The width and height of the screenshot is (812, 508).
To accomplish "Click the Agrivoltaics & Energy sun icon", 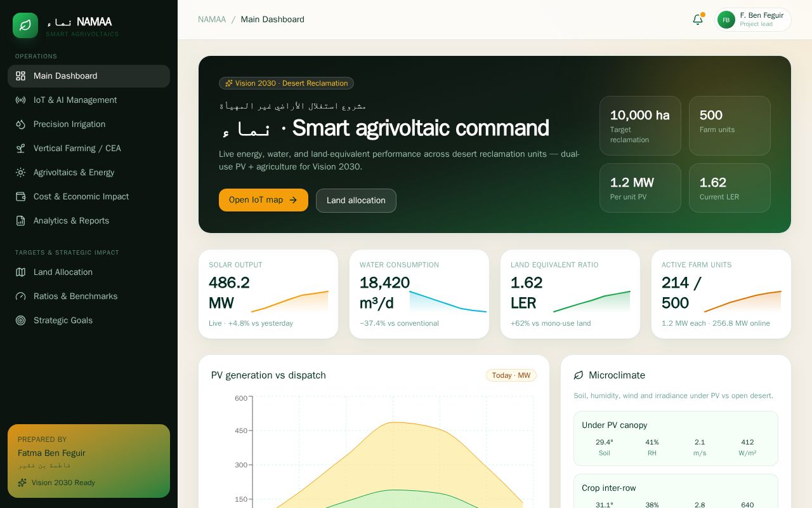I will coord(20,172).
